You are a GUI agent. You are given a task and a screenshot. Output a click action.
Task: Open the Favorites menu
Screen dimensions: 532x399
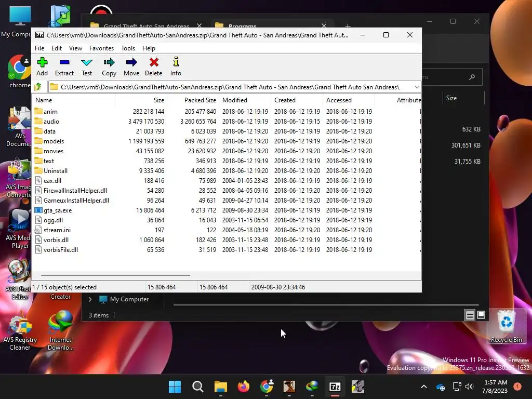[101, 48]
